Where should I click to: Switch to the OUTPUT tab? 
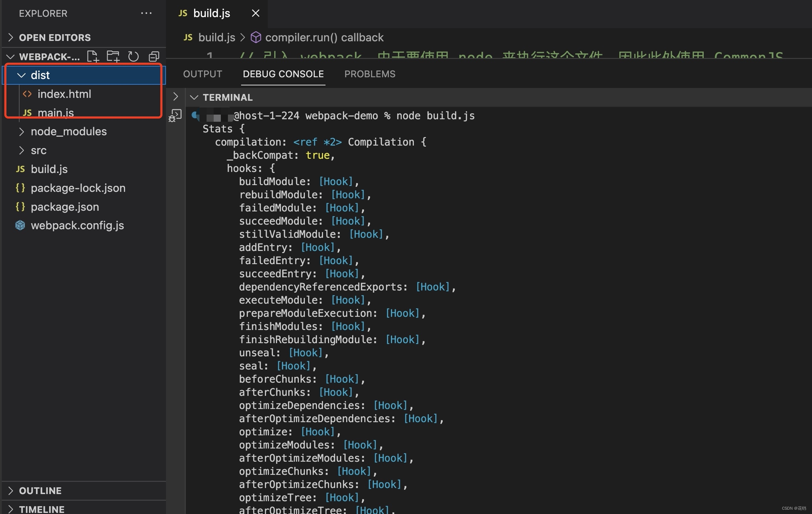(x=202, y=74)
